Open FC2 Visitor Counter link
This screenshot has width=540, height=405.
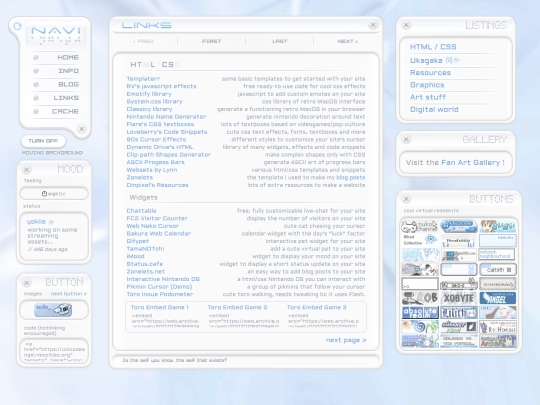157,218
